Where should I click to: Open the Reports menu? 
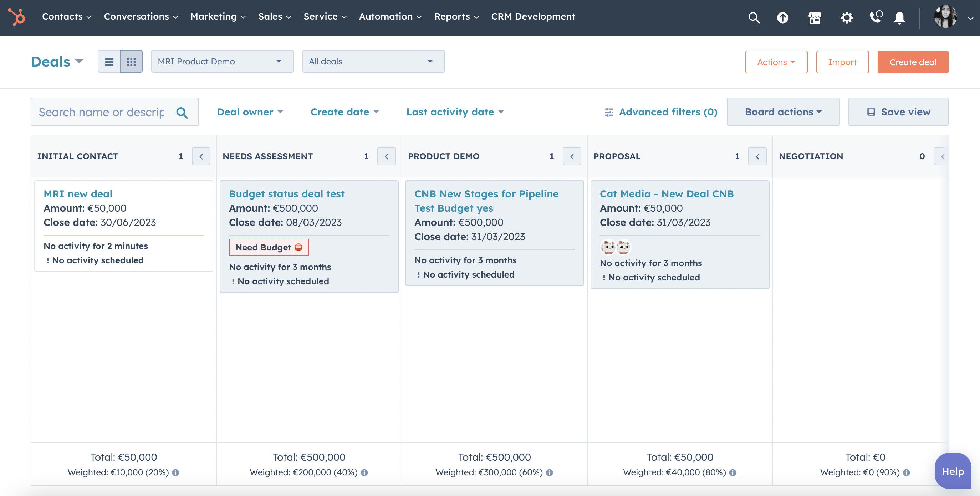click(x=456, y=16)
